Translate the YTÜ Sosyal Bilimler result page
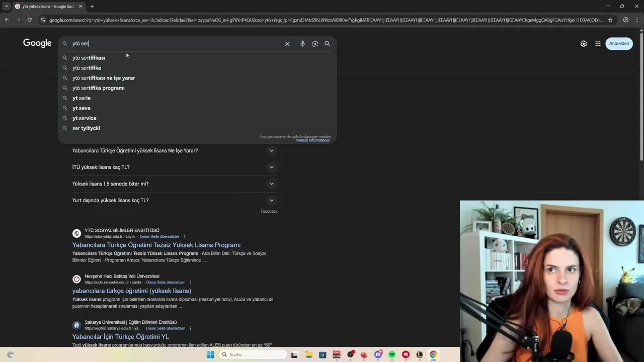The height and width of the screenshot is (362, 644). [159, 237]
